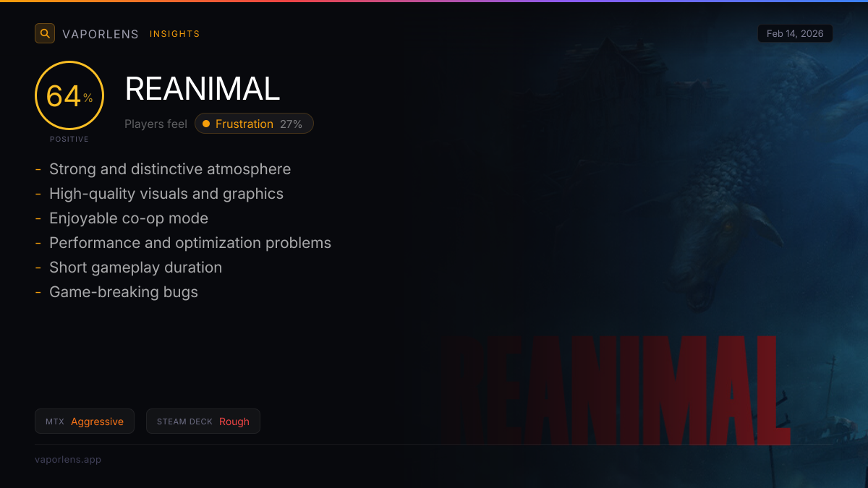Click 'Short gameplay duration' bullet point

tap(135, 267)
